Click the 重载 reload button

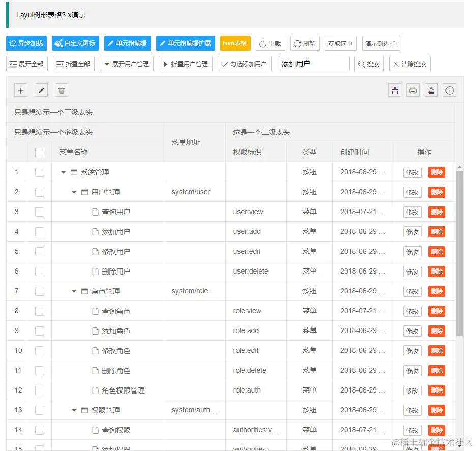pyautogui.click(x=271, y=43)
